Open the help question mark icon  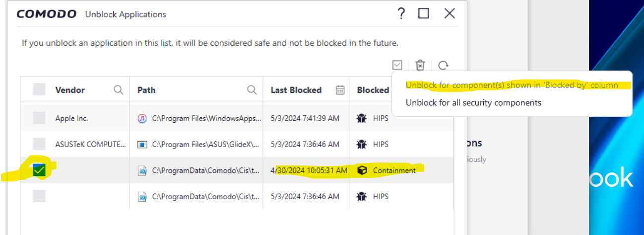point(401,14)
